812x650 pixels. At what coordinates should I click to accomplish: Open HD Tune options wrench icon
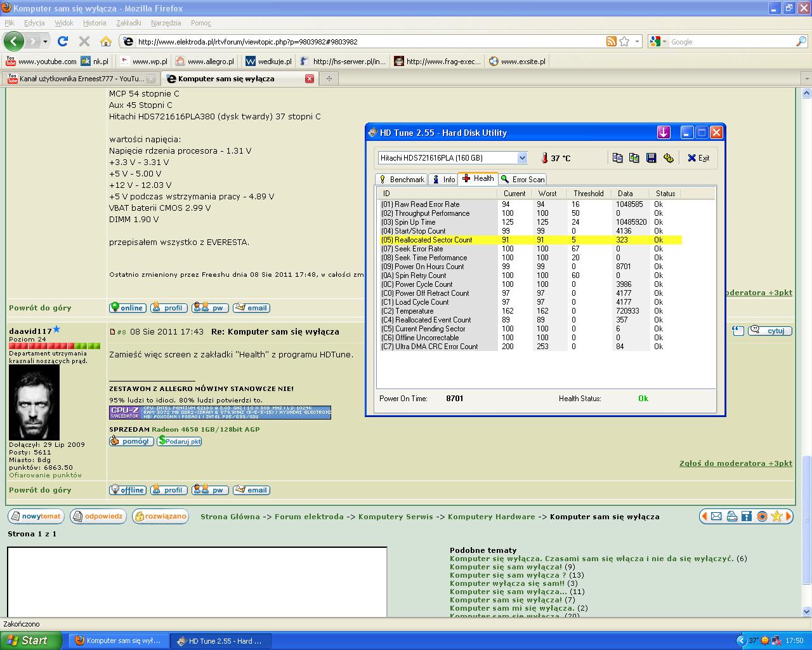[x=668, y=158]
